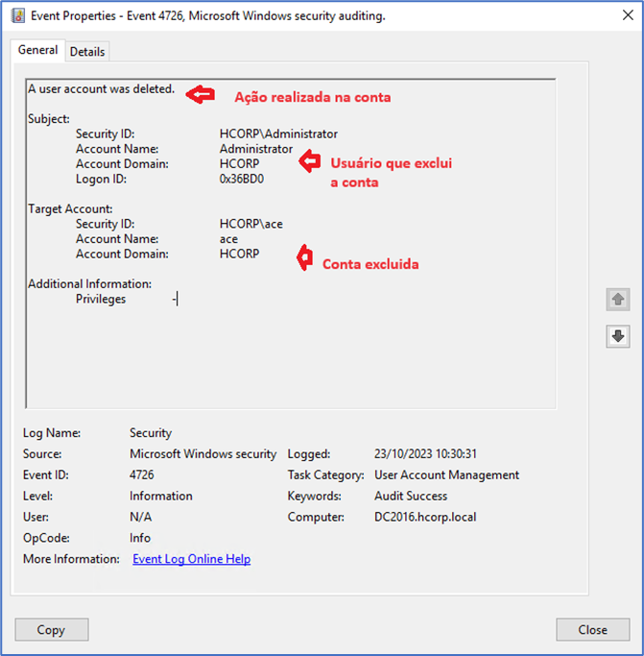Click the Event ID value 4726

point(142,475)
